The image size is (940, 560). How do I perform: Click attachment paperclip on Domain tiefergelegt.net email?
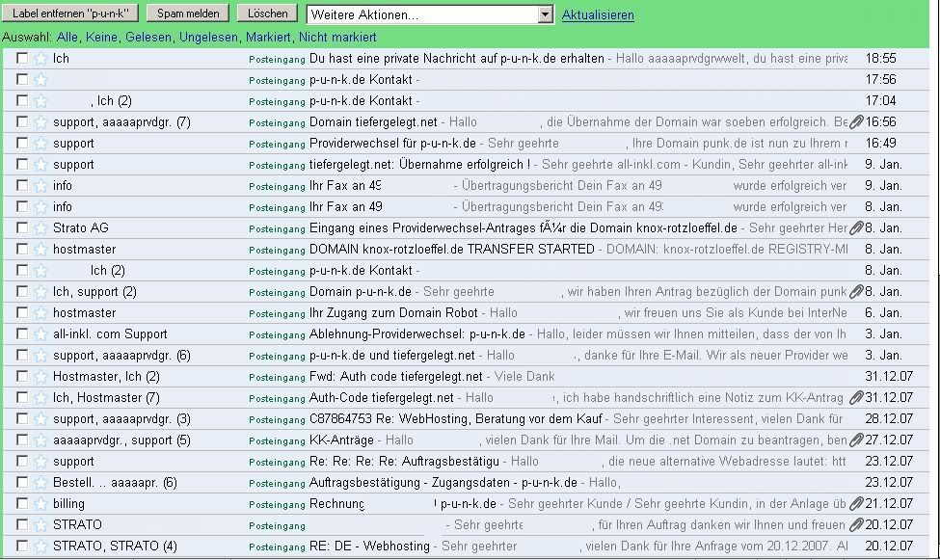(x=856, y=122)
